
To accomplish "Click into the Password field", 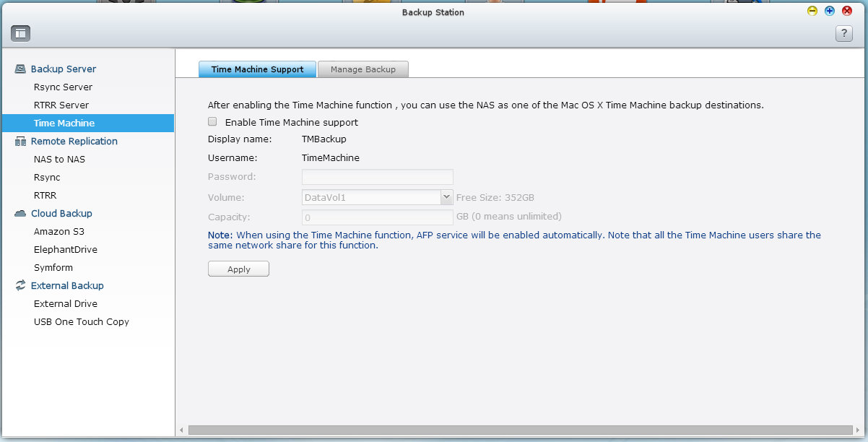I will click(x=377, y=177).
